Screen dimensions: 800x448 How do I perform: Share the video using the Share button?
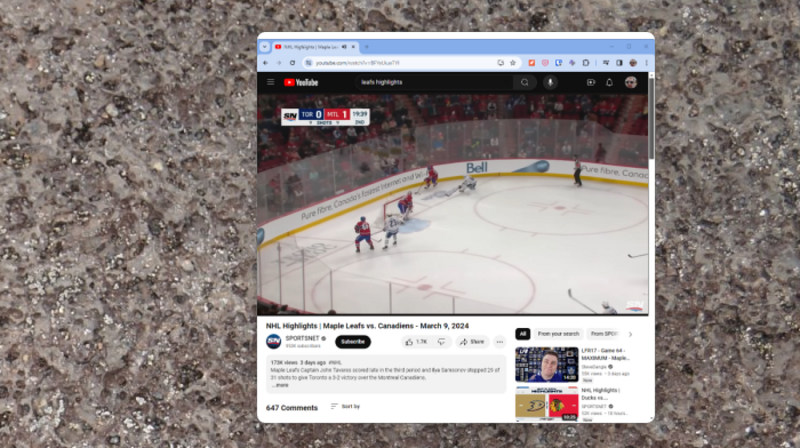pyautogui.click(x=472, y=341)
